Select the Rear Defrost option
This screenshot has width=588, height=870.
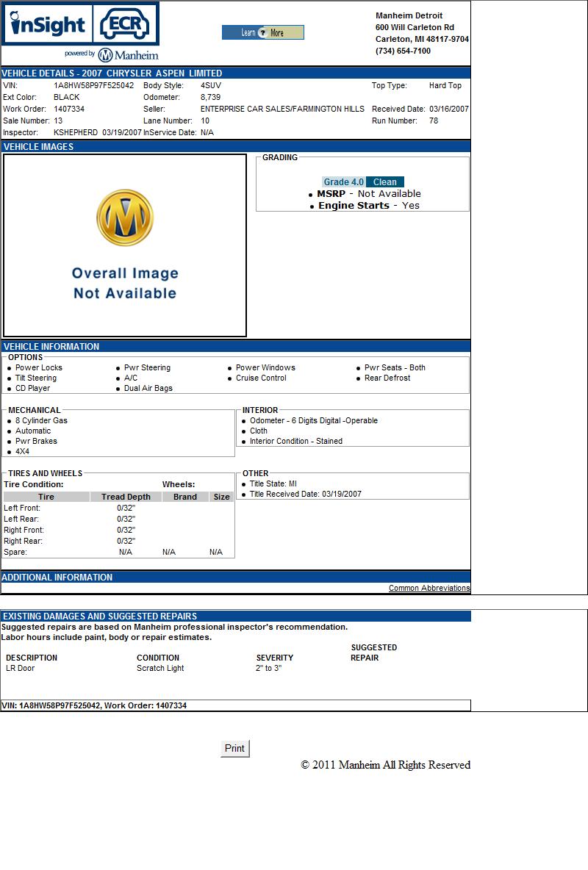coord(387,378)
